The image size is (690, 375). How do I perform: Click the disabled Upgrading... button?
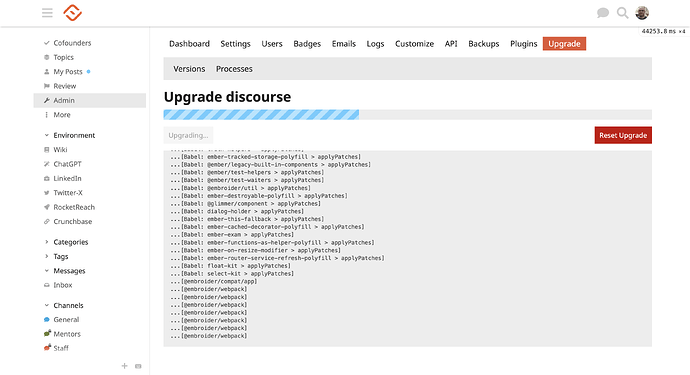click(188, 135)
